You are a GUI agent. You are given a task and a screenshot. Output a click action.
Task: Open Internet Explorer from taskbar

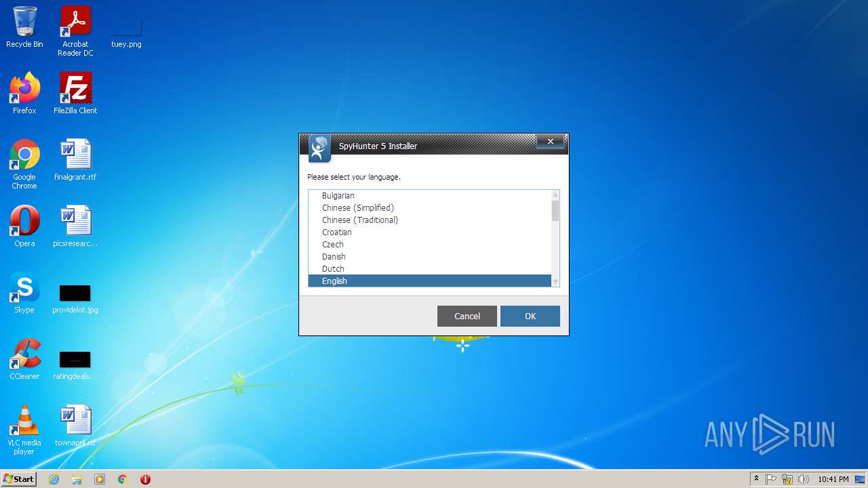54,479
